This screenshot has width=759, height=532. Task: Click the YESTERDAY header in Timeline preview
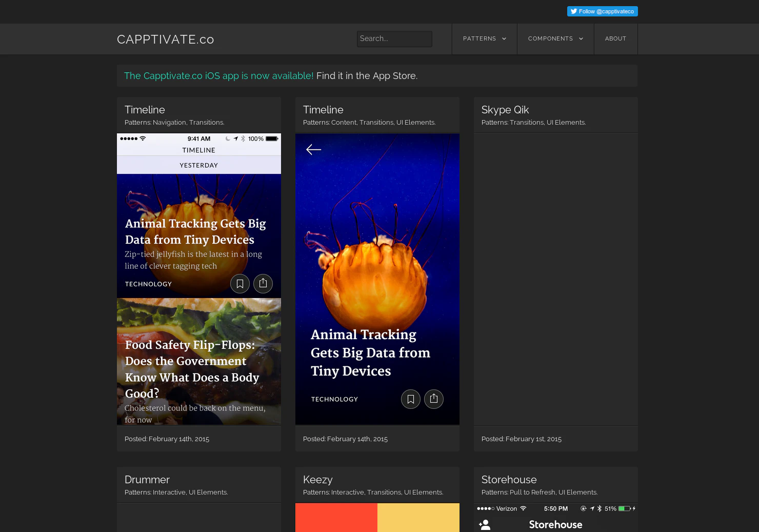(x=199, y=165)
